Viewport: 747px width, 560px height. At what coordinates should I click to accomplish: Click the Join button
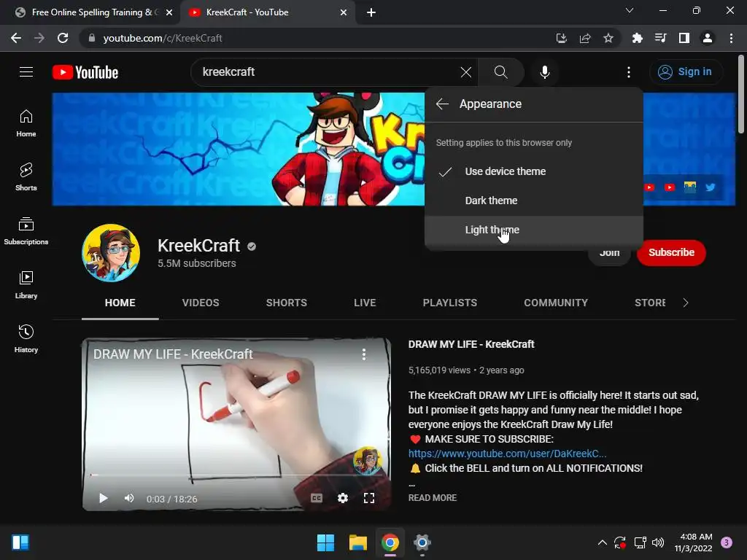(x=609, y=254)
